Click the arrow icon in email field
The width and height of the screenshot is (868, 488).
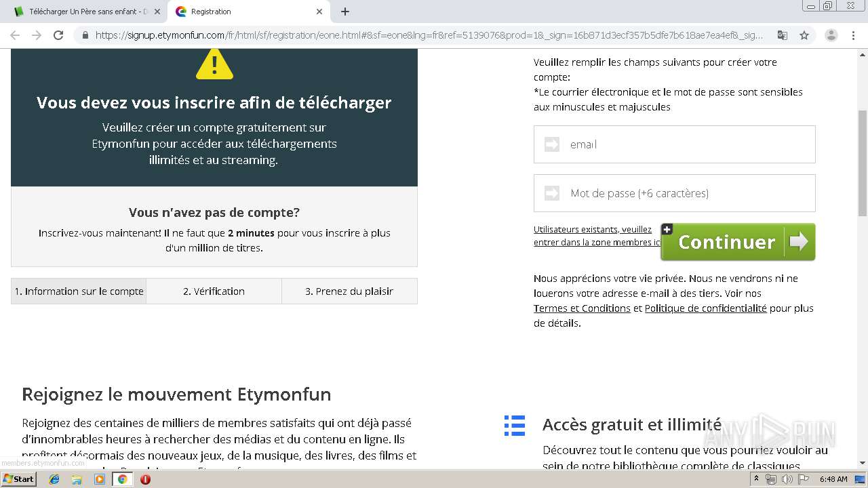[552, 144]
